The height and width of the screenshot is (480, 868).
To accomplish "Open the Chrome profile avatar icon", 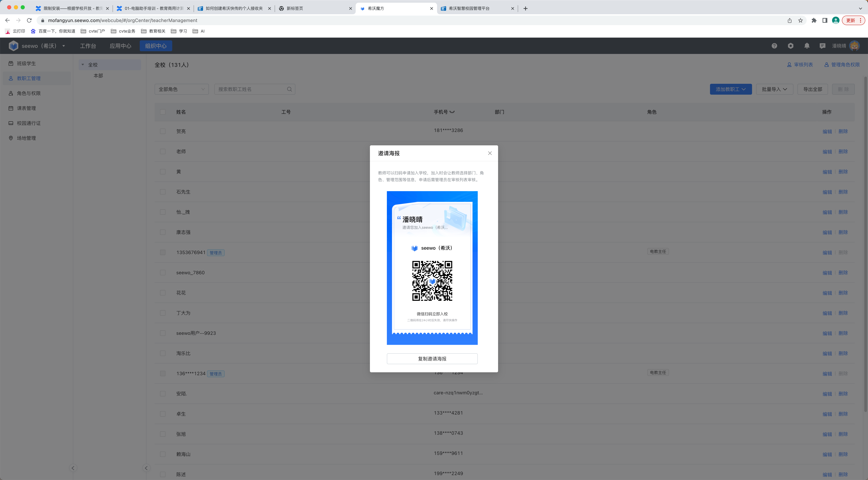I will click(836, 21).
